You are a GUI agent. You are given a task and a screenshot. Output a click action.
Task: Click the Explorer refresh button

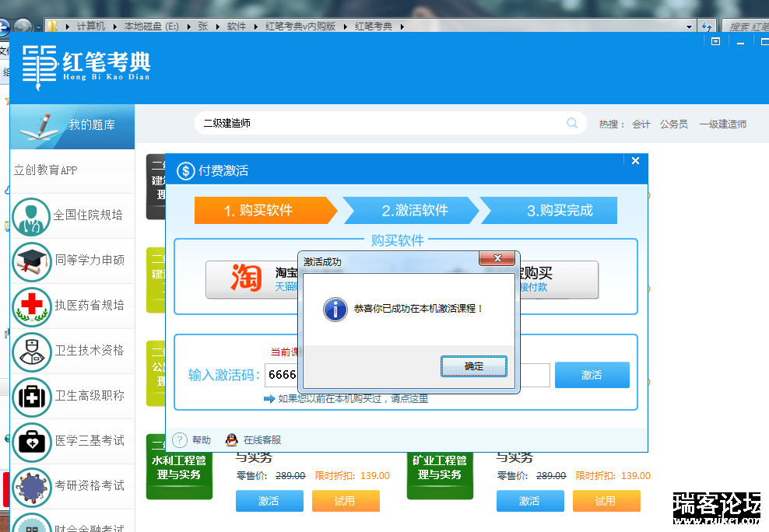point(707,26)
